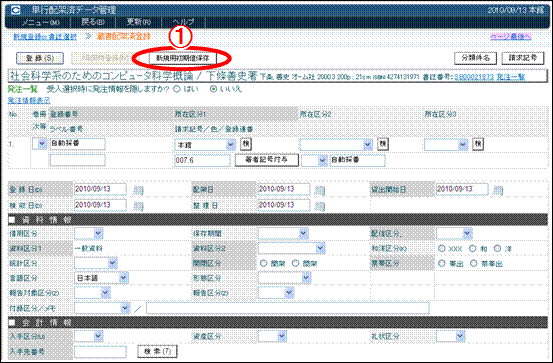Open the メニュー menu
The height and width of the screenshot is (363, 553).
pyautogui.click(x=40, y=23)
